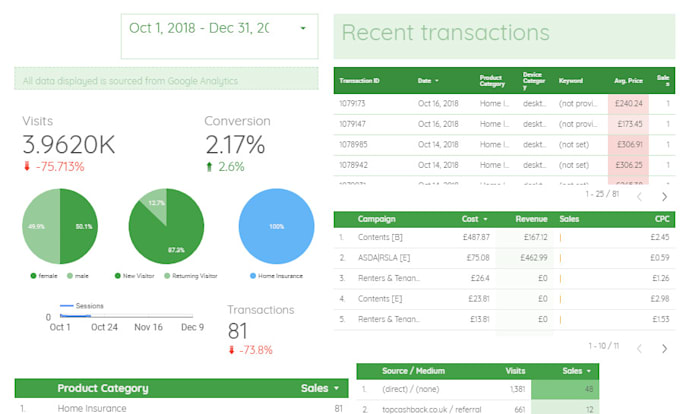Screen dimensions: 680x414
Task: Click the Keyword column header
Action: pyautogui.click(x=571, y=81)
